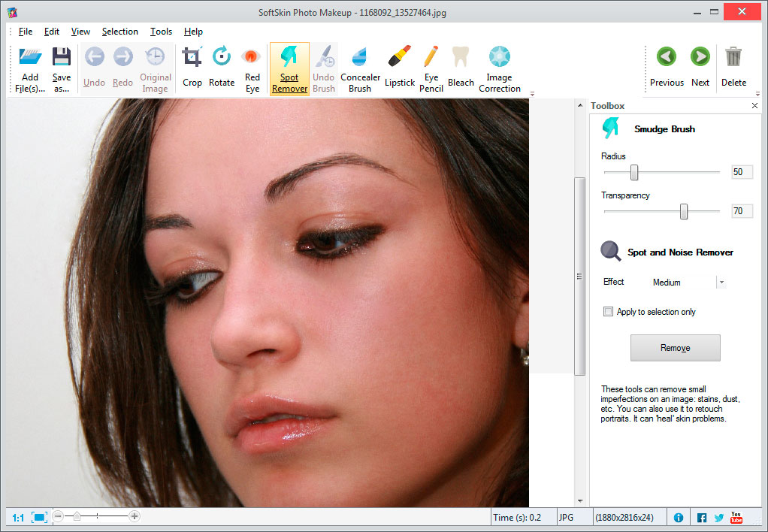Click the Transparency slider handle
Screen dimensions: 768x532
coord(684,212)
